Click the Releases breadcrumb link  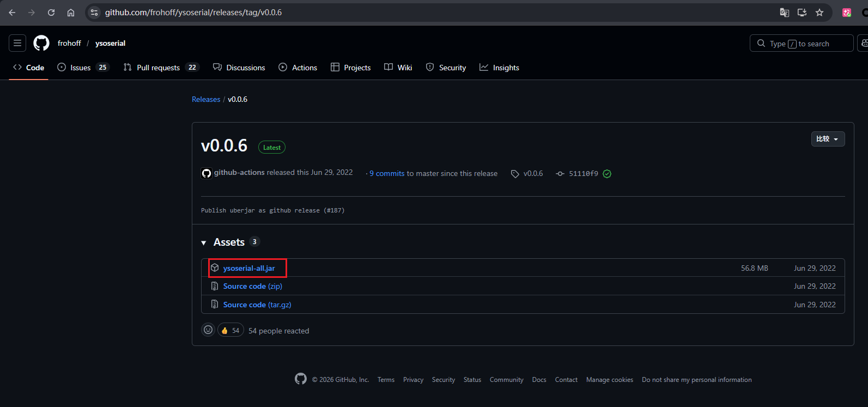coord(206,99)
